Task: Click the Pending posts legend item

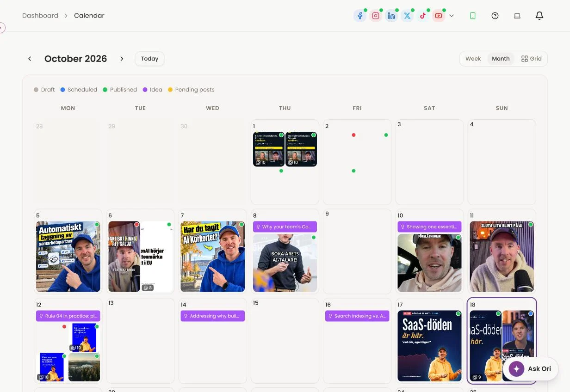Action: coord(191,90)
